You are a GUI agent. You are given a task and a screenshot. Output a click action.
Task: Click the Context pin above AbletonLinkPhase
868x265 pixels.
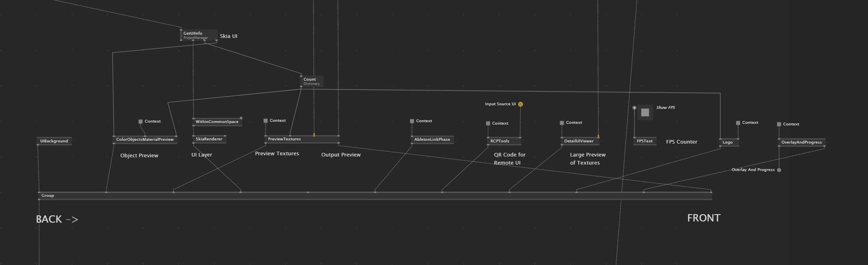(412, 121)
